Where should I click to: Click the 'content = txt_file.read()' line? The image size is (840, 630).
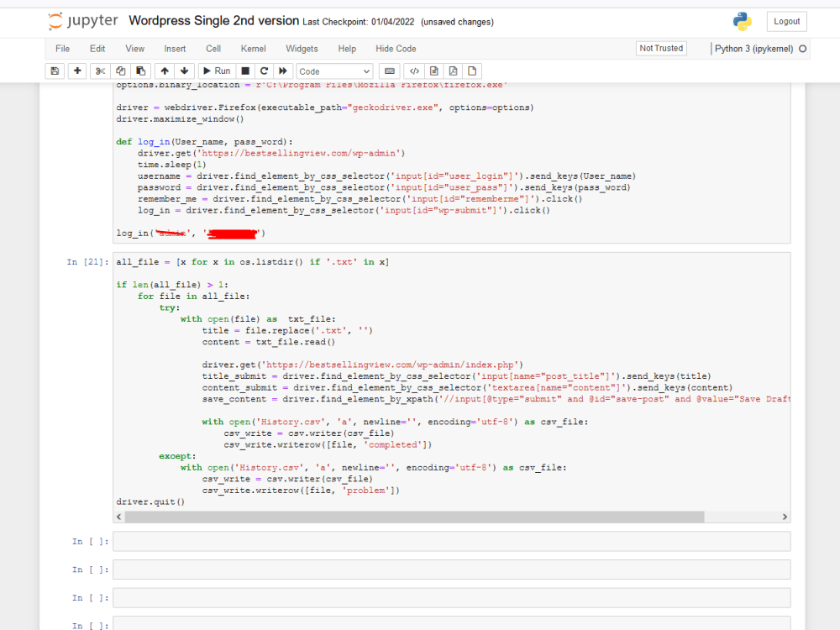[x=269, y=342]
